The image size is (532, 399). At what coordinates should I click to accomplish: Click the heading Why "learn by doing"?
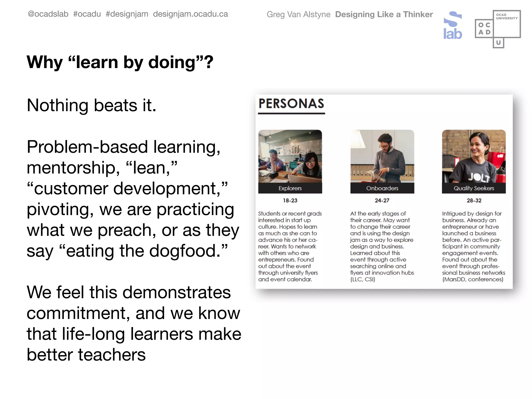coord(120,62)
